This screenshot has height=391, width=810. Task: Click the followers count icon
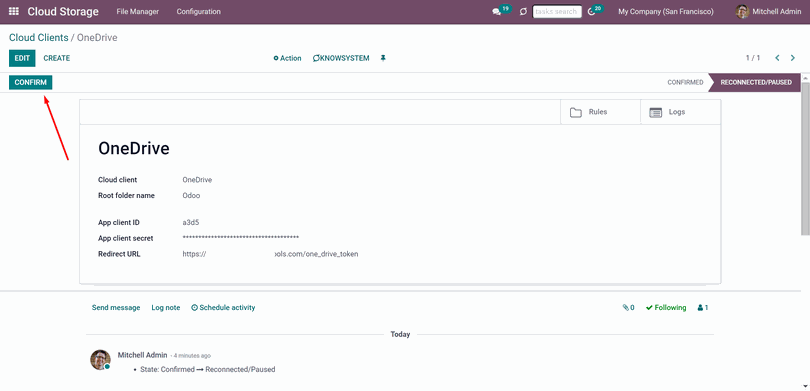point(703,308)
